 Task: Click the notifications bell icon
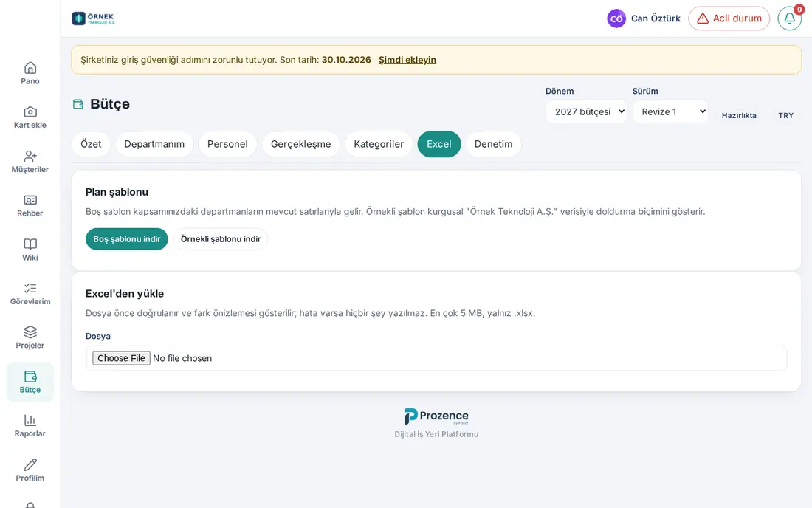(789, 18)
